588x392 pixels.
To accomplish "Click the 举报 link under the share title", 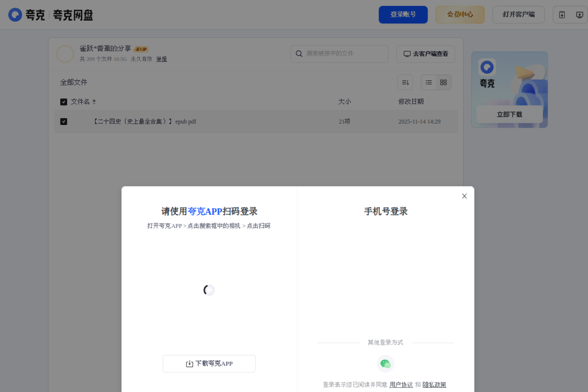I will (x=161, y=59).
